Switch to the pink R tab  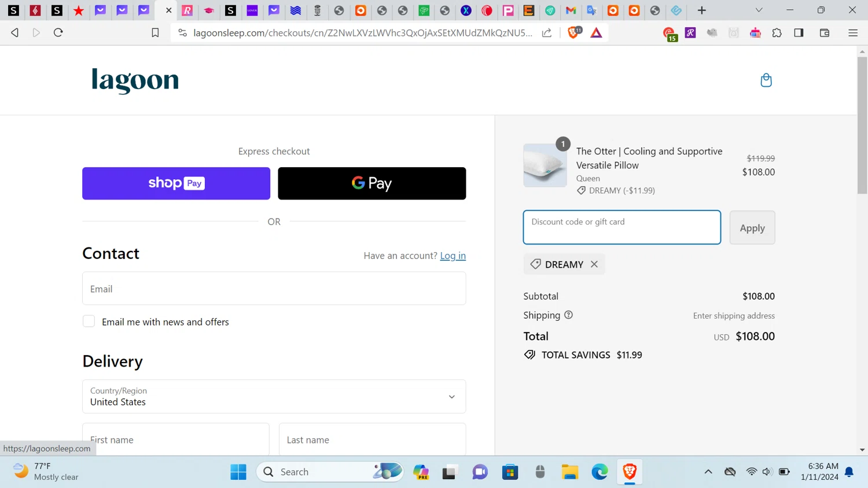point(187,10)
